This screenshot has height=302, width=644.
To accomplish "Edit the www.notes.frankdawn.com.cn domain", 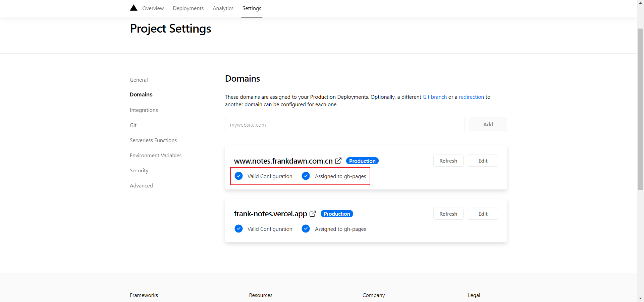I will [x=483, y=161].
